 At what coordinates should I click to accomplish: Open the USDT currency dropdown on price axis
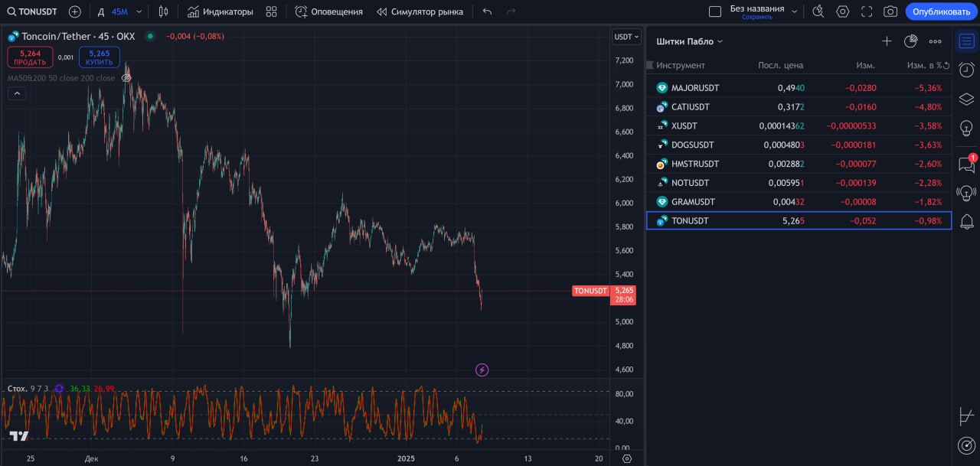626,37
